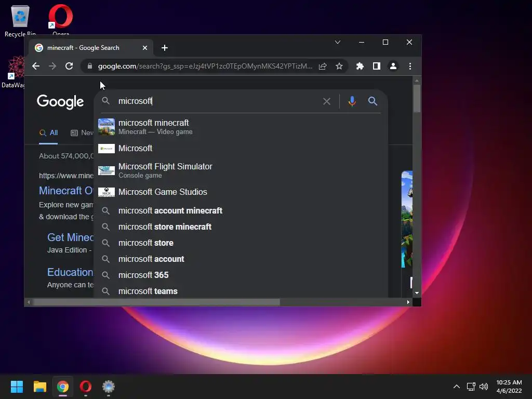Open Opera from the taskbar
This screenshot has width=532, height=399.
[x=86, y=387]
